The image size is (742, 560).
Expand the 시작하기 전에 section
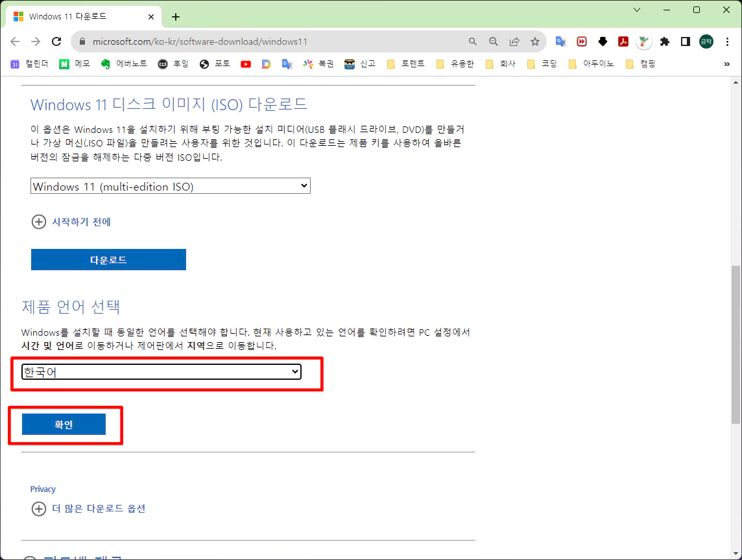[x=71, y=222]
